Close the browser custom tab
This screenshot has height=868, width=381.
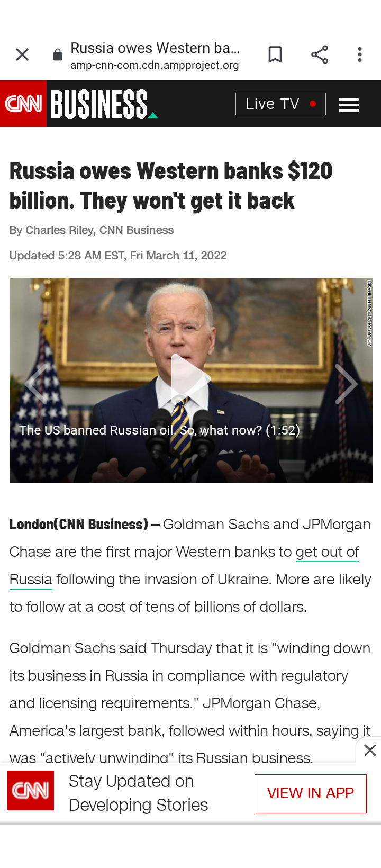tap(22, 55)
